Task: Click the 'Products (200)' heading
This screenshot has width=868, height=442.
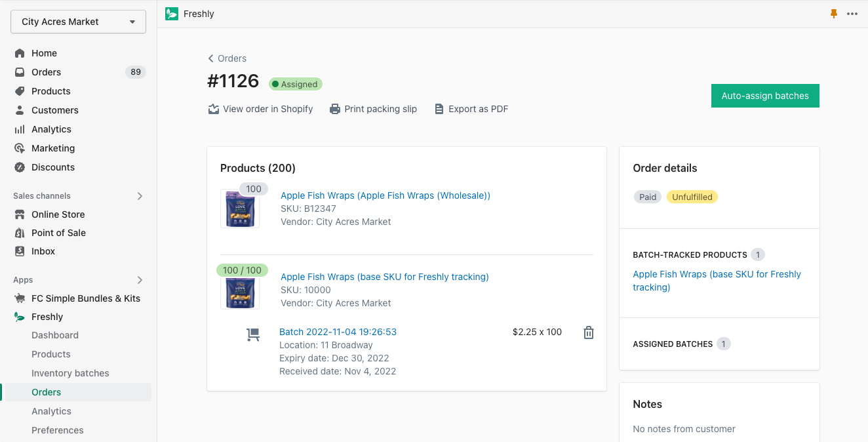Action: 258,168
